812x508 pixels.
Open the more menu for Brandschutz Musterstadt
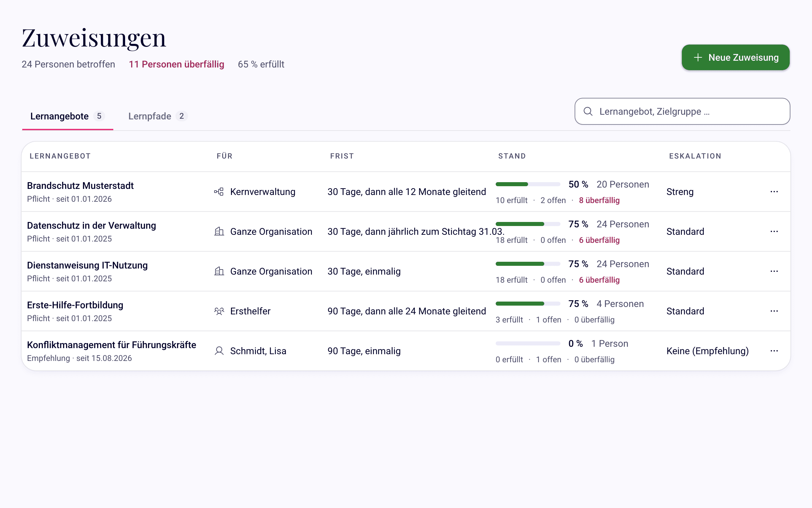click(x=774, y=192)
